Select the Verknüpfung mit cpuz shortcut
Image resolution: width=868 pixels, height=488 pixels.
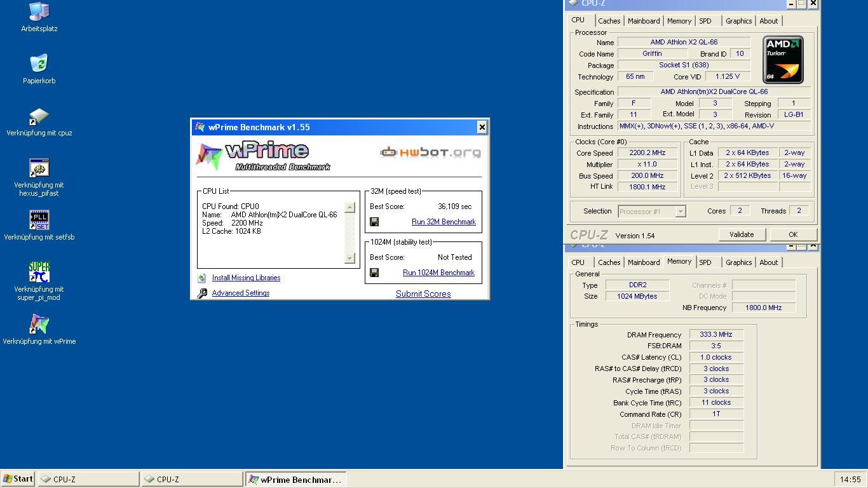39,116
